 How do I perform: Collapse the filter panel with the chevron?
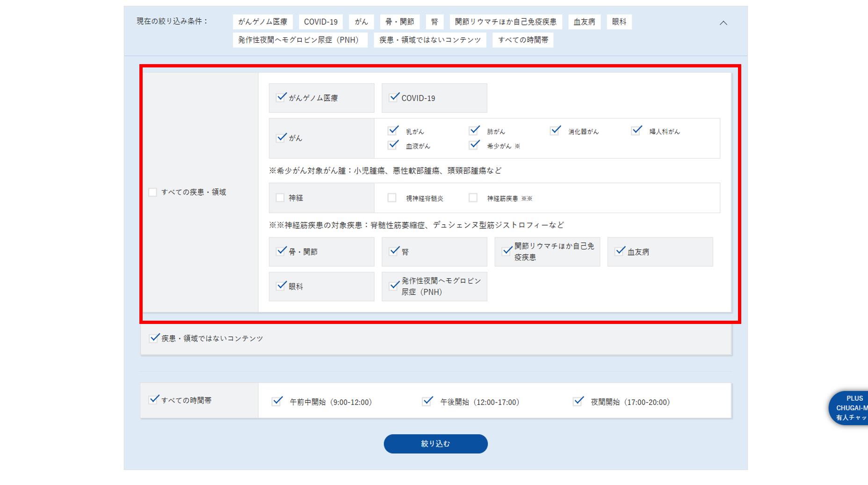(x=723, y=23)
